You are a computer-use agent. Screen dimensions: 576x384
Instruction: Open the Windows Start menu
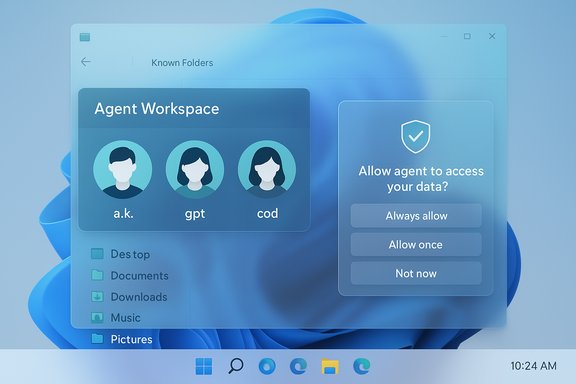(x=204, y=366)
